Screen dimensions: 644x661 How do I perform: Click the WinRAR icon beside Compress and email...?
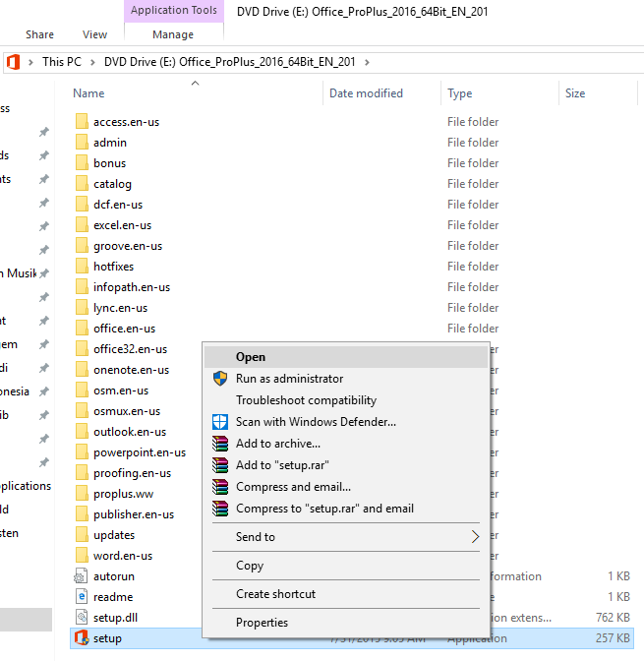(220, 487)
